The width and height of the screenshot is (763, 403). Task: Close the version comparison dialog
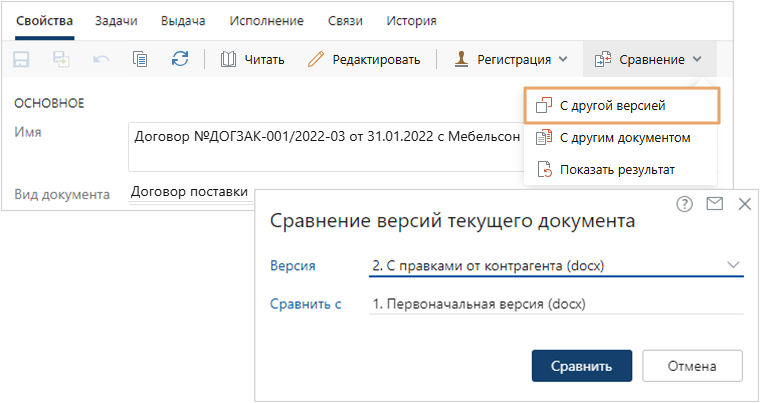744,204
